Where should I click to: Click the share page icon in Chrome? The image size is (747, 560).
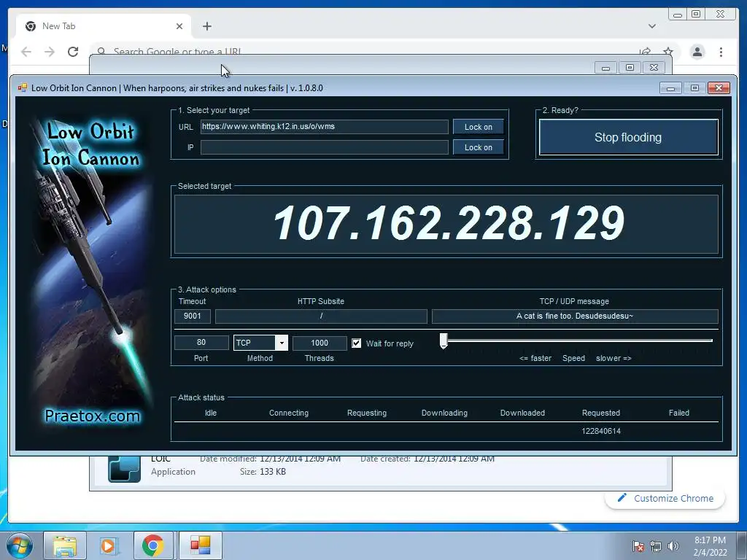[x=645, y=52]
